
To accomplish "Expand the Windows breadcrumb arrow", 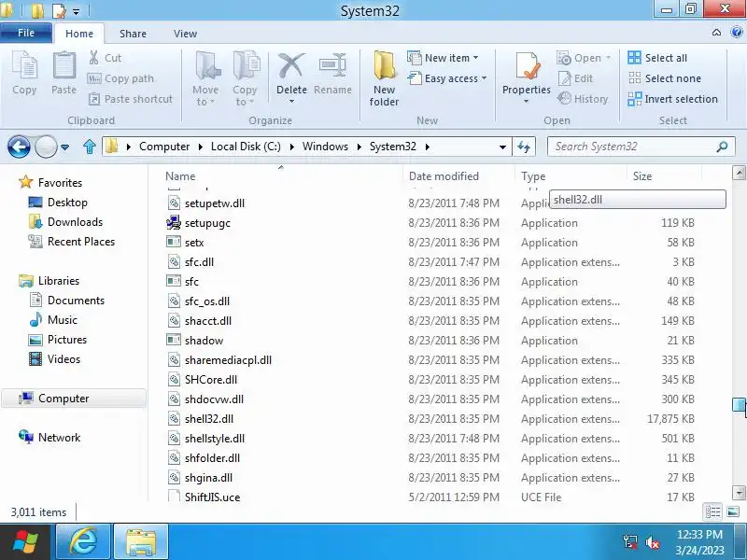I will [x=359, y=147].
